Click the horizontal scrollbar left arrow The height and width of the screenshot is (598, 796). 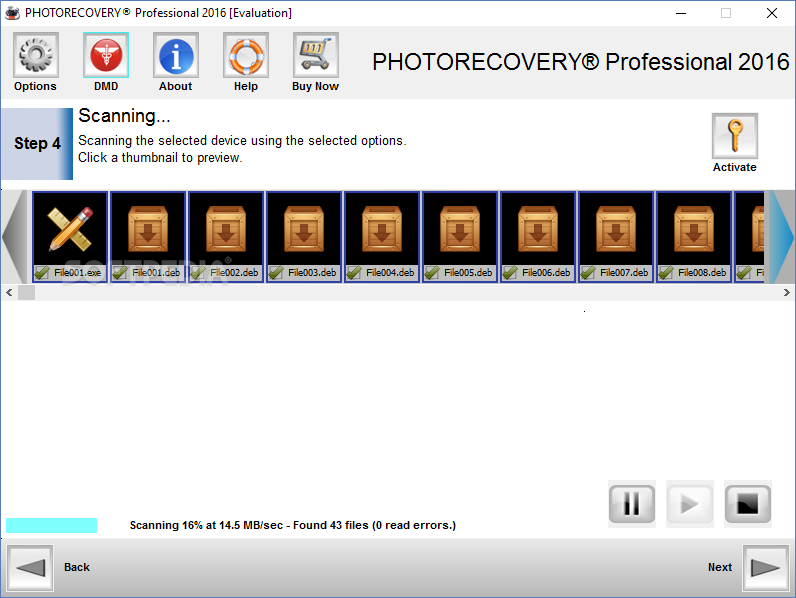click(x=9, y=292)
